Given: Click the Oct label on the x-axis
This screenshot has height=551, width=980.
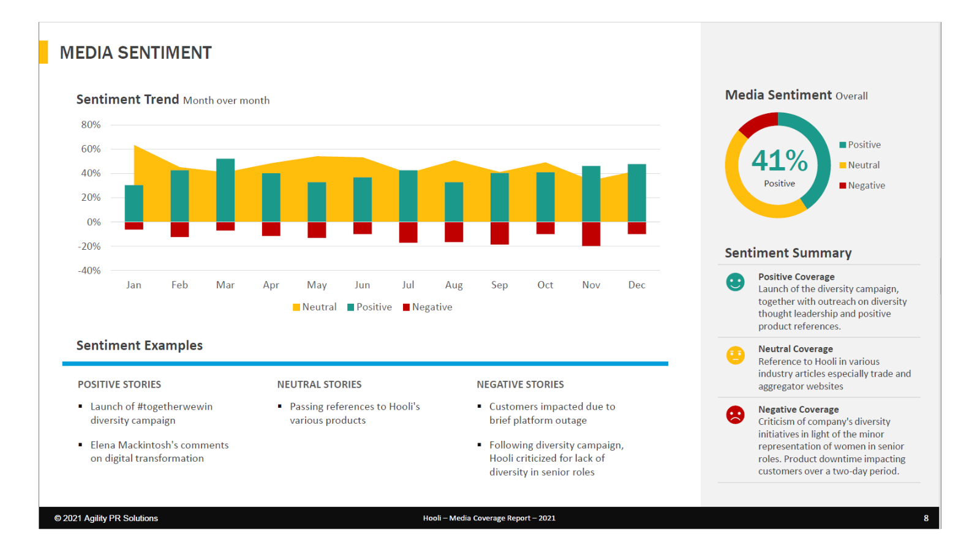Looking at the screenshot, I should [545, 285].
